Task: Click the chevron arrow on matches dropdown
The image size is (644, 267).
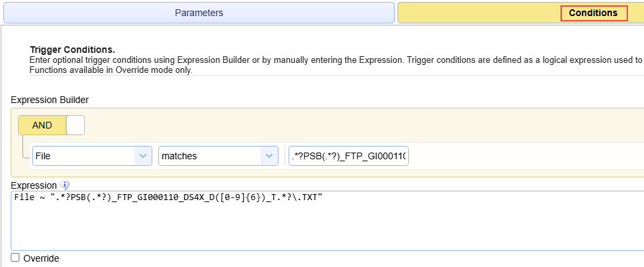Action: (x=269, y=156)
